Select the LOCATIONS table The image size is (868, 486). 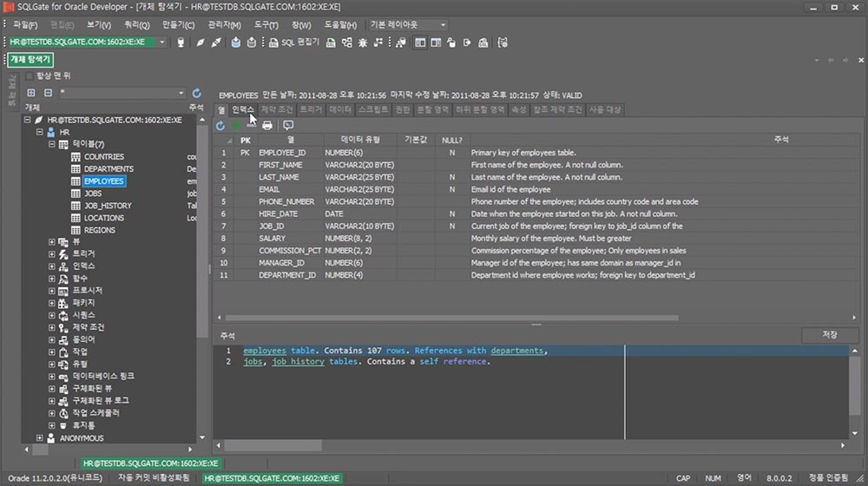(x=103, y=218)
